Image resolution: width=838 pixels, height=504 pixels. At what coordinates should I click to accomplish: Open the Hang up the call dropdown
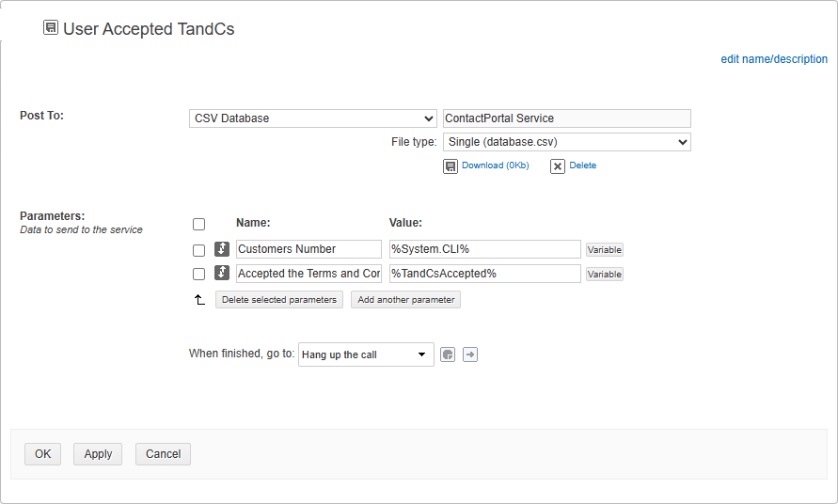pos(366,355)
